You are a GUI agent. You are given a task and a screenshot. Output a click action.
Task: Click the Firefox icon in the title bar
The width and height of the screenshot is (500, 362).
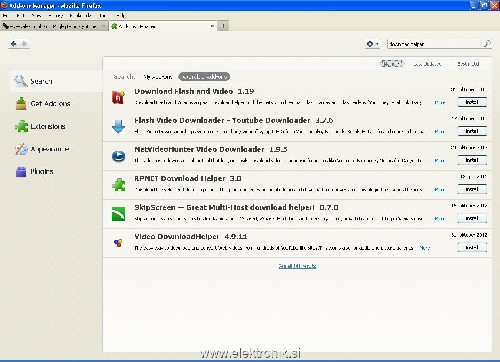[x=4, y=5]
